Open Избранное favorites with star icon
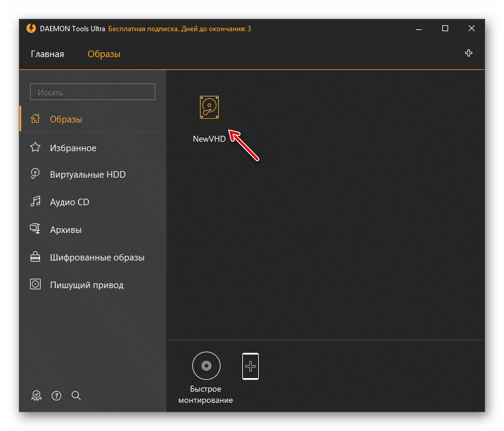 (73, 148)
